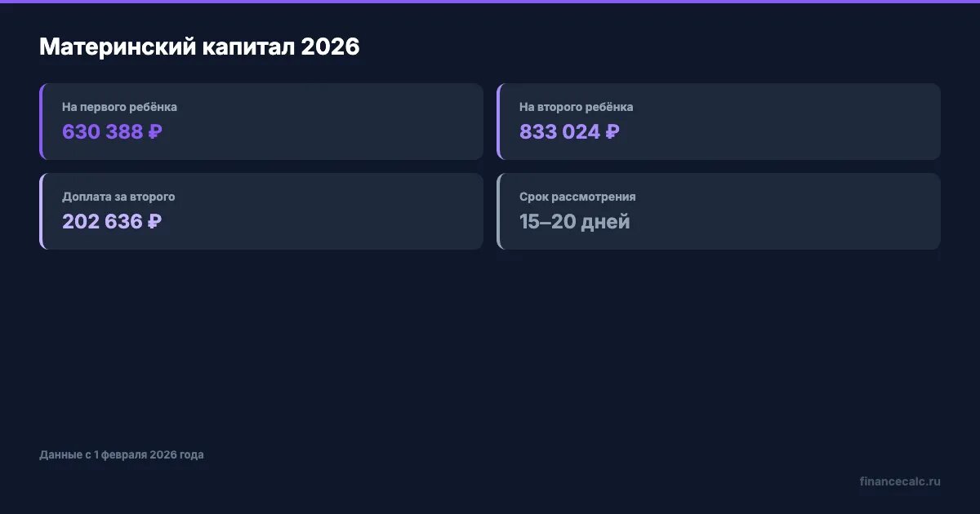Viewport: 980px width, 514px height.
Task: Click the ruble sign after 630 388
Action: click(155, 131)
